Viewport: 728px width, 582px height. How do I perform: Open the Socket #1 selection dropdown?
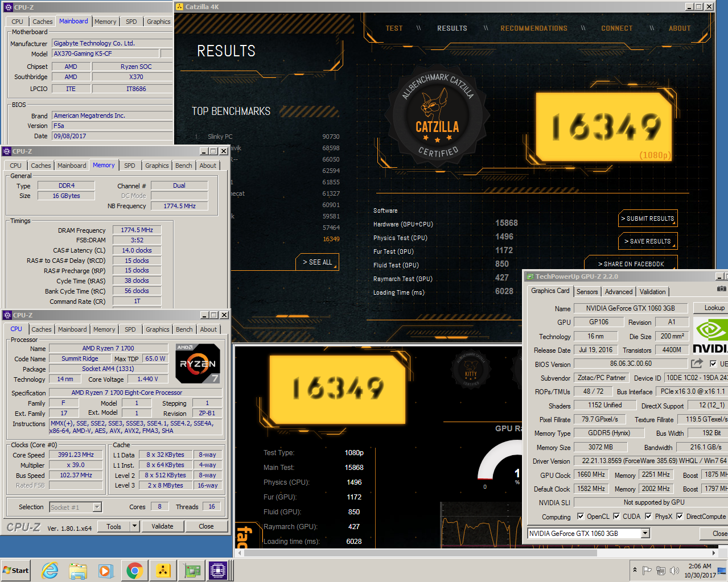click(x=97, y=507)
